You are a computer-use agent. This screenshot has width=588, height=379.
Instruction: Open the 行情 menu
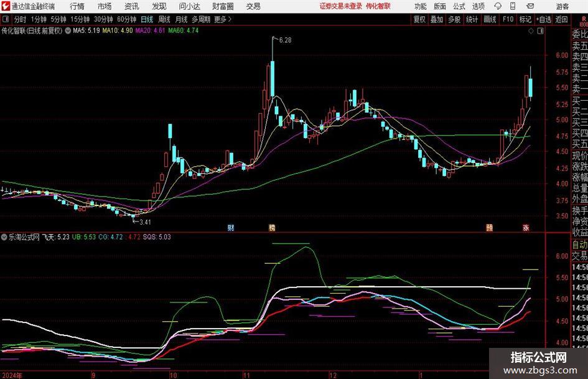[77, 6]
